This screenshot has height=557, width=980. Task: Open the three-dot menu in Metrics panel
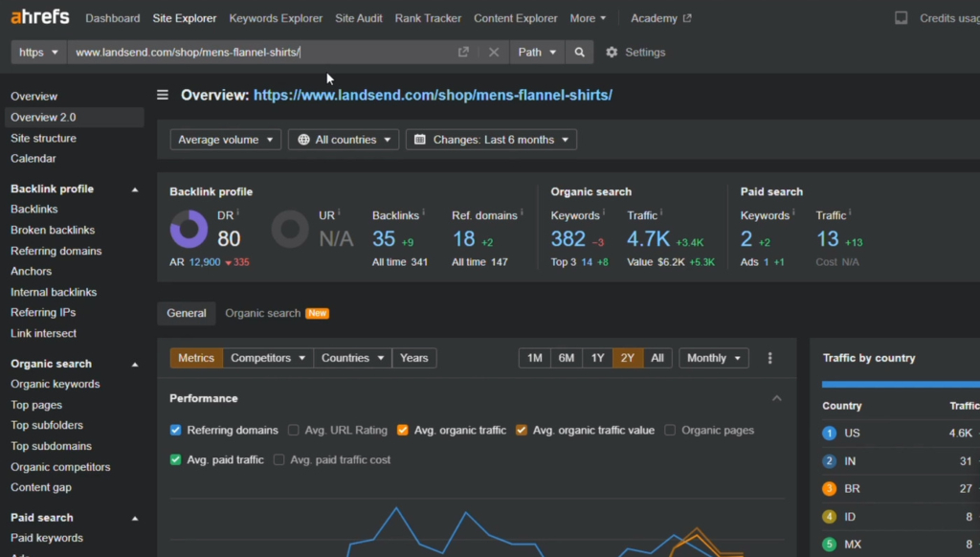(x=770, y=357)
